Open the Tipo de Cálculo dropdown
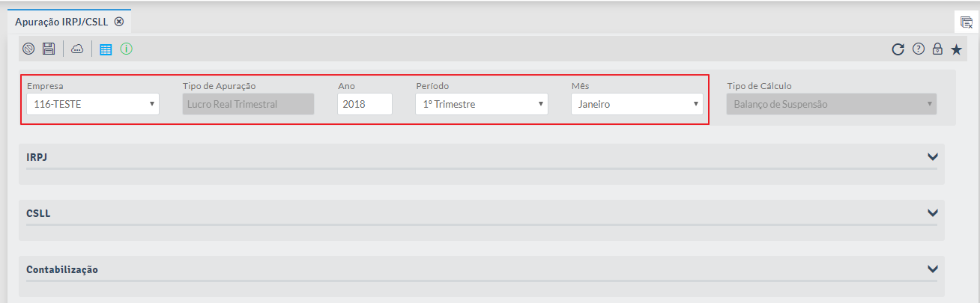 (x=832, y=104)
